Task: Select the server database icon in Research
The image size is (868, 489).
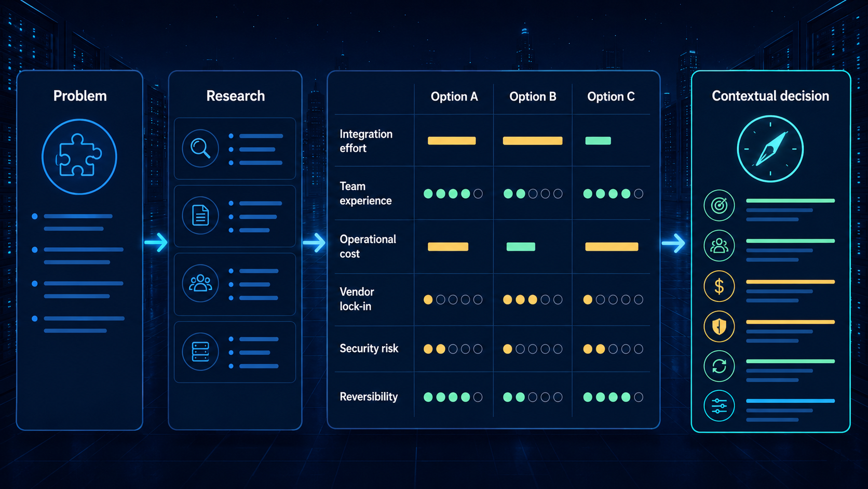Action: (200, 351)
